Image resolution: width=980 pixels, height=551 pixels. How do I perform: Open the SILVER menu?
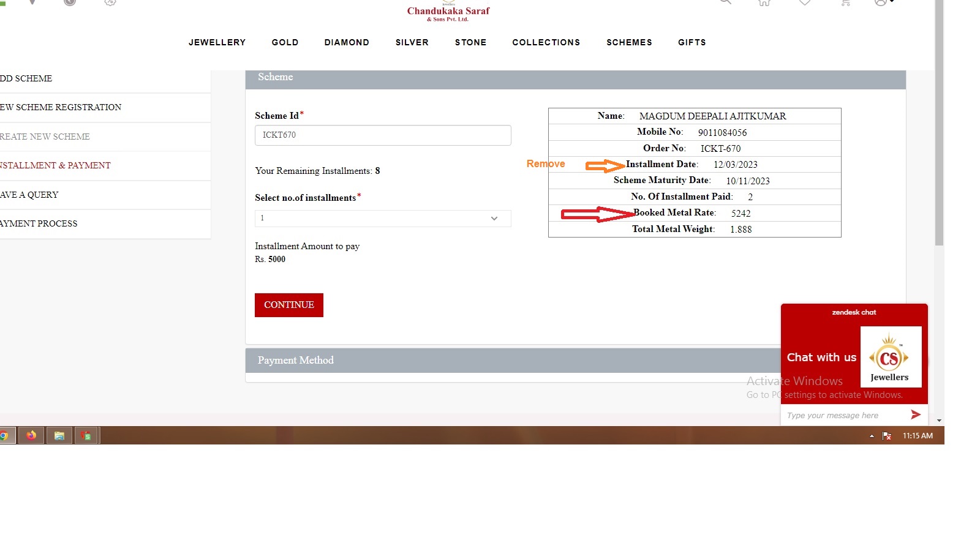tap(412, 42)
